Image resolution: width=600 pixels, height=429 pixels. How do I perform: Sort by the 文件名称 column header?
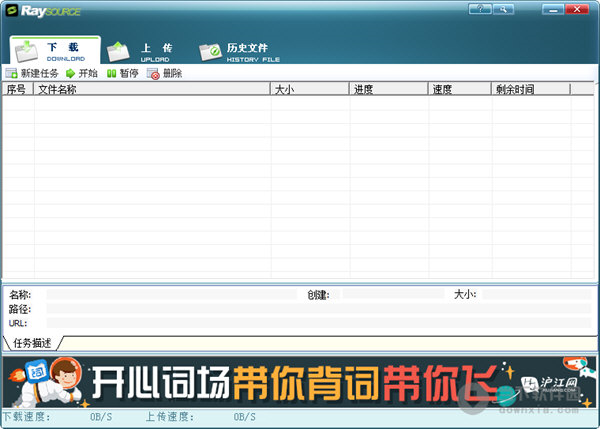click(x=152, y=89)
